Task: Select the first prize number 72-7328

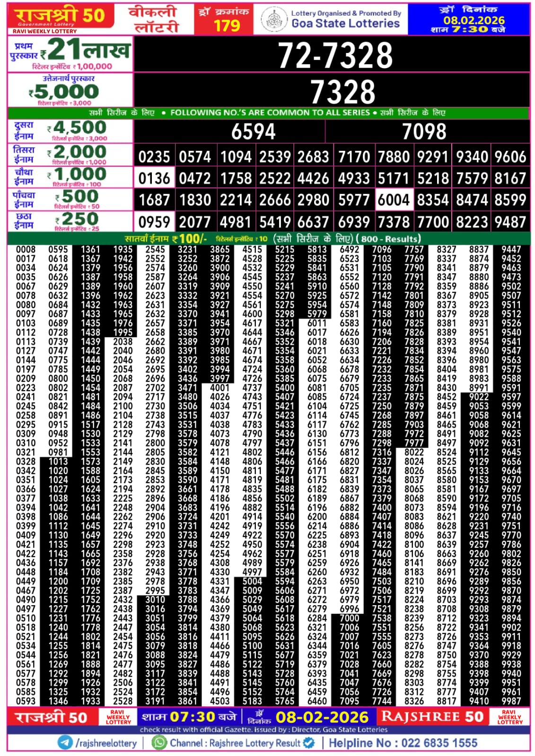Action: pos(334,55)
